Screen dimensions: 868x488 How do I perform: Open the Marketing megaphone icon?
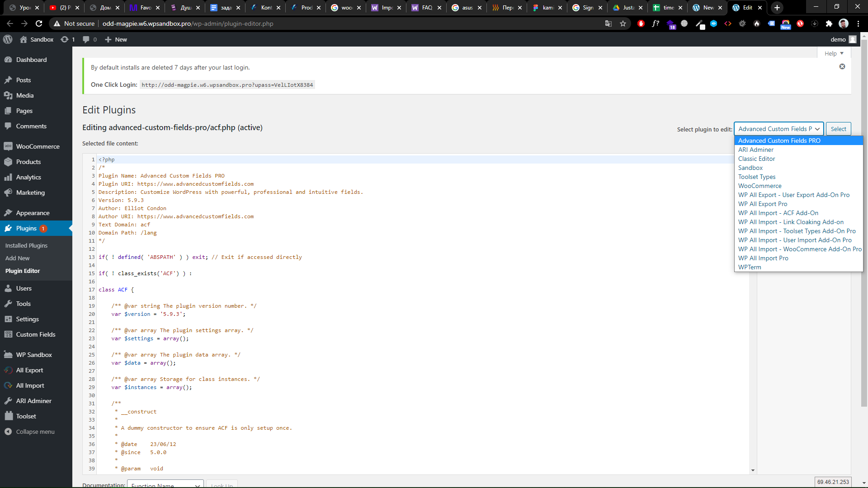[x=8, y=192]
